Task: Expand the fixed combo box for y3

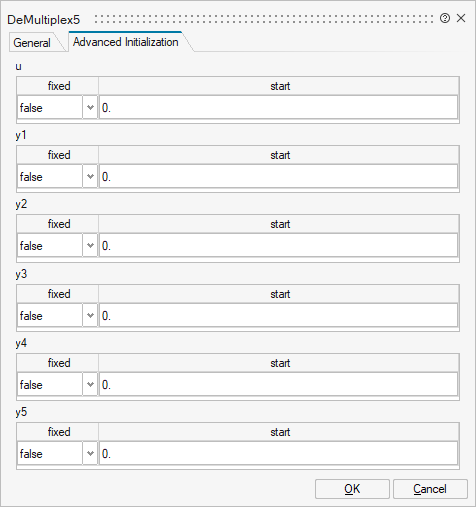Action: click(57, 315)
